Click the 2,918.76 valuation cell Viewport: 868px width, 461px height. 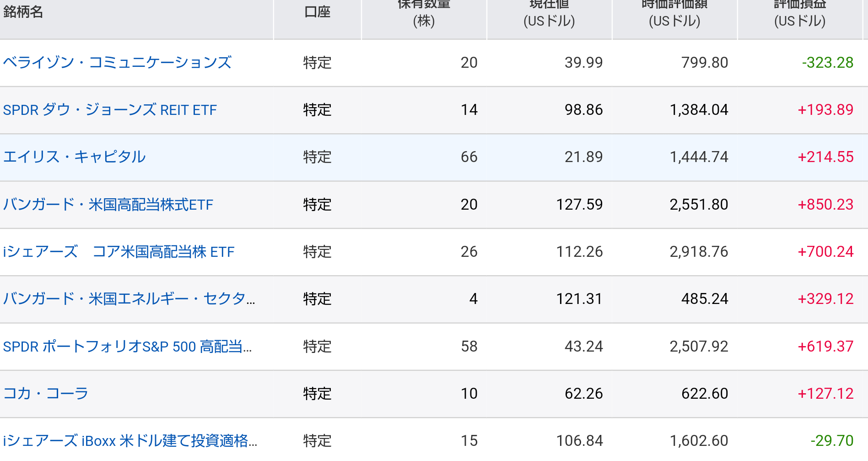pos(699,252)
